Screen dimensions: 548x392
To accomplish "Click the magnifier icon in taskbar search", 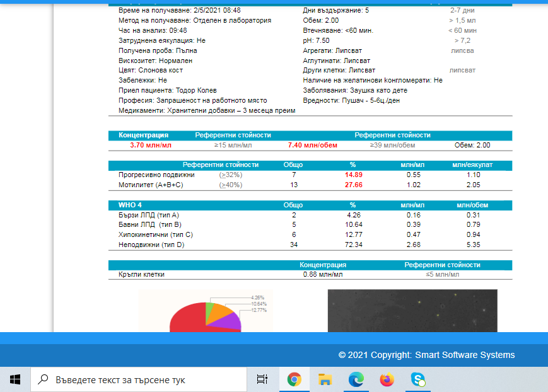I will coord(44,379).
